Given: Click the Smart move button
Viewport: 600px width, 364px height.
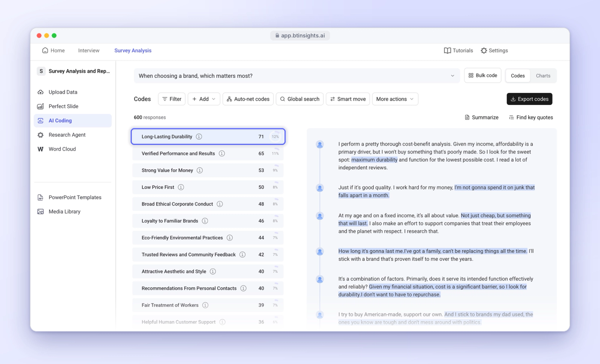Looking at the screenshot, I should click(348, 99).
